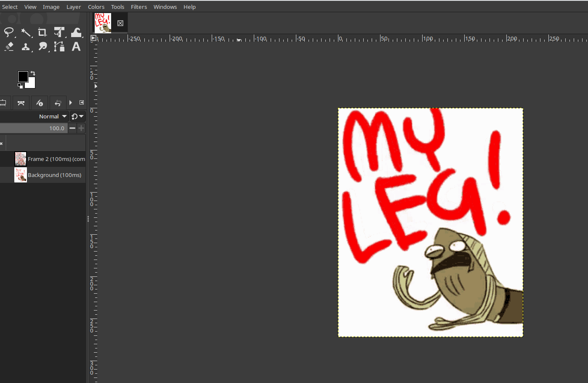The height and width of the screenshot is (383, 588).
Task: Select the Free Select lasso tool
Action: tap(9, 32)
